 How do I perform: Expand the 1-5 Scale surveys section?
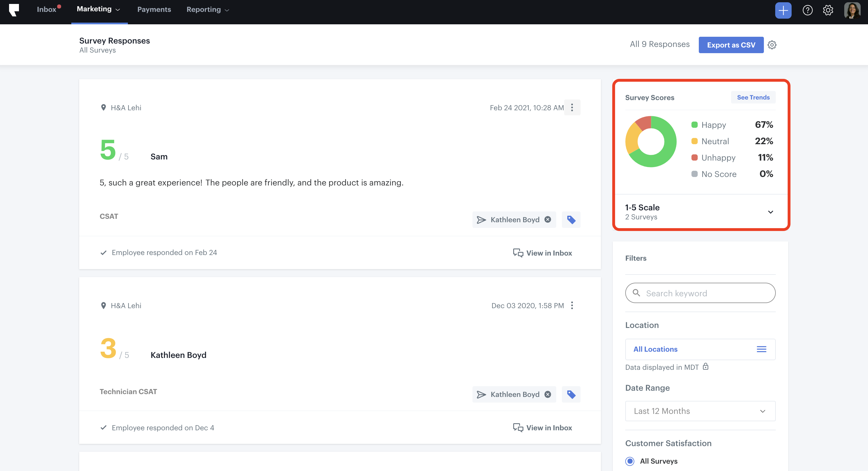(x=770, y=212)
